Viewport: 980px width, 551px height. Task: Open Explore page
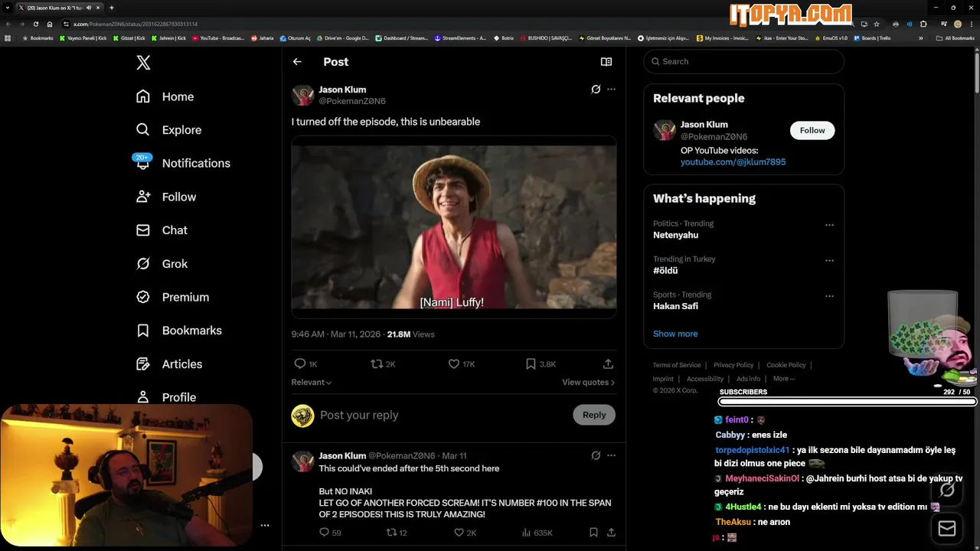(x=168, y=130)
